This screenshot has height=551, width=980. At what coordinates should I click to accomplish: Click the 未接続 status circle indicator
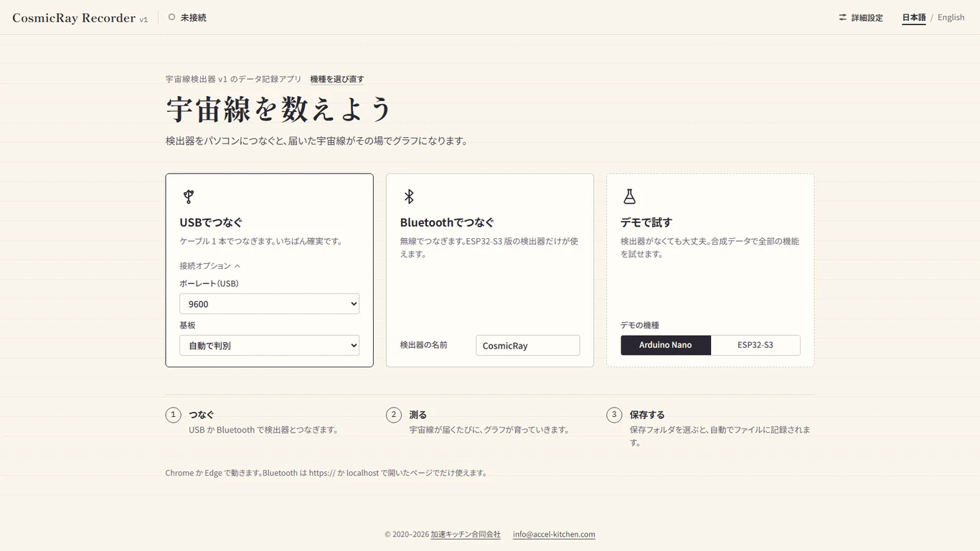pyautogui.click(x=171, y=17)
